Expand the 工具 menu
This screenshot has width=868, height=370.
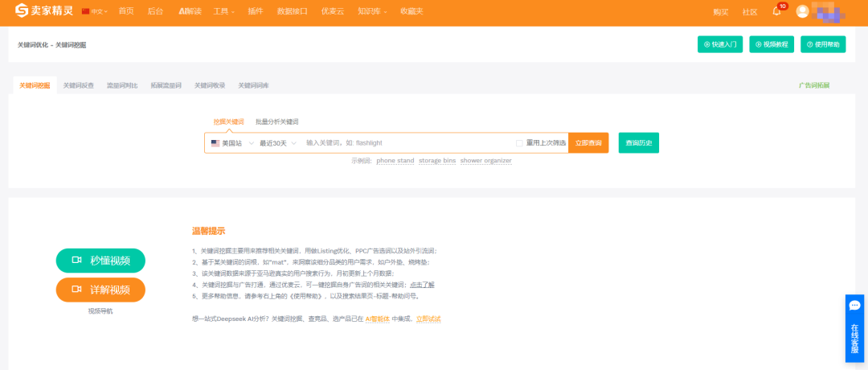point(224,11)
